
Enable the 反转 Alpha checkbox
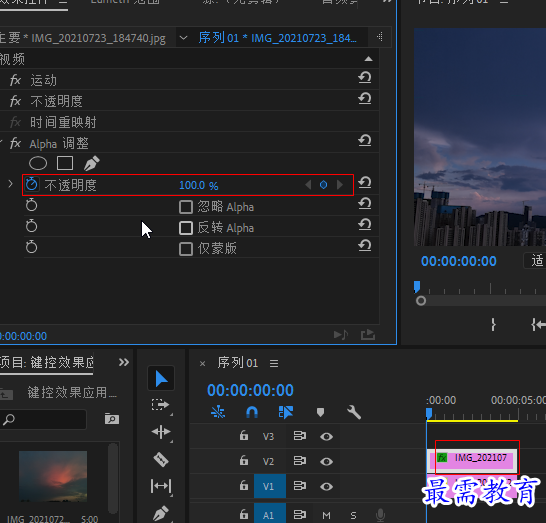(186, 228)
